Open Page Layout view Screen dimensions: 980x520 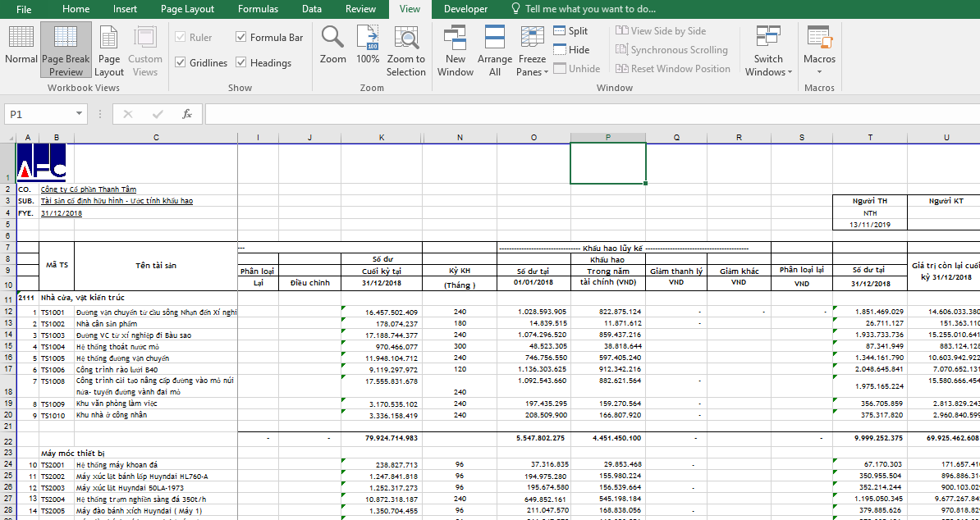[x=109, y=49]
